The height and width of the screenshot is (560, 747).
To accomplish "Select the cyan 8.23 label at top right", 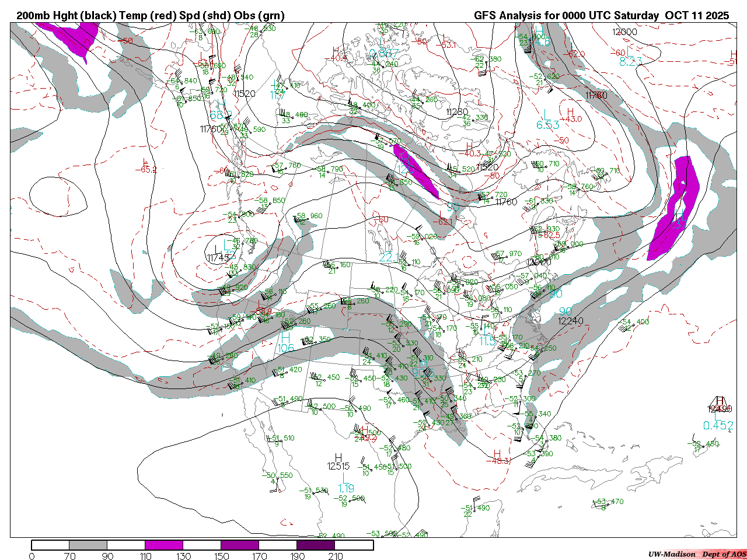I will pos(631,62).
